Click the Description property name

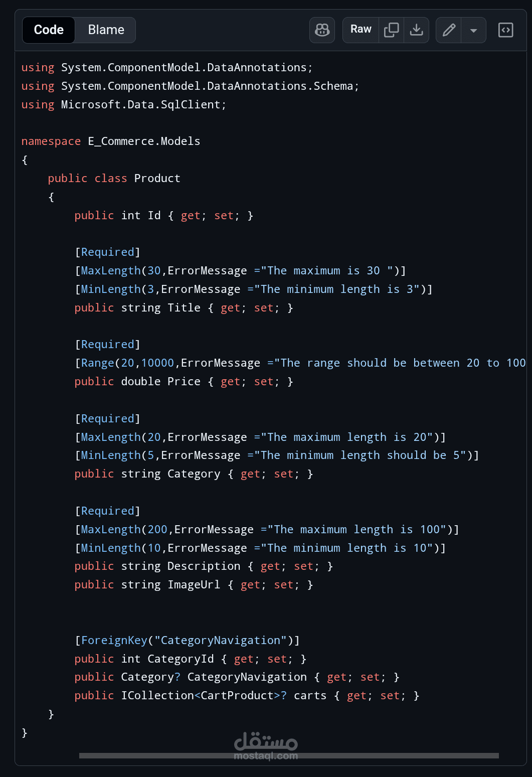[x=204, y=566]
